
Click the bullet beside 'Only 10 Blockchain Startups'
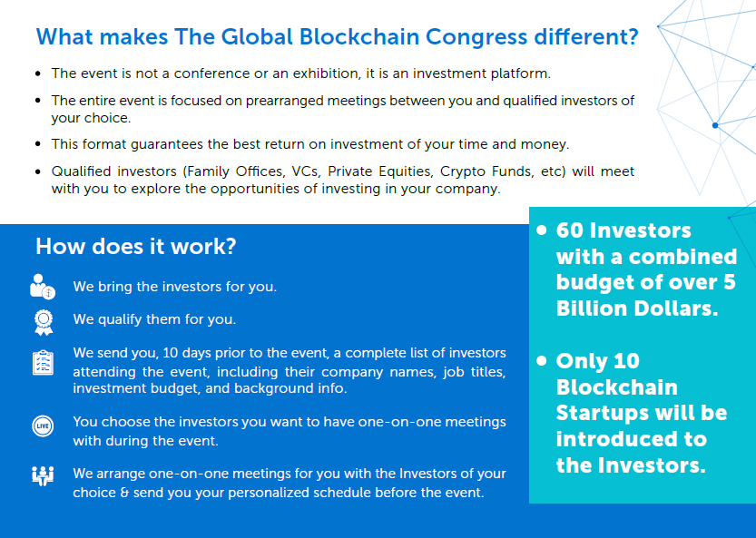pyautogui.click(x=542, y=360)
